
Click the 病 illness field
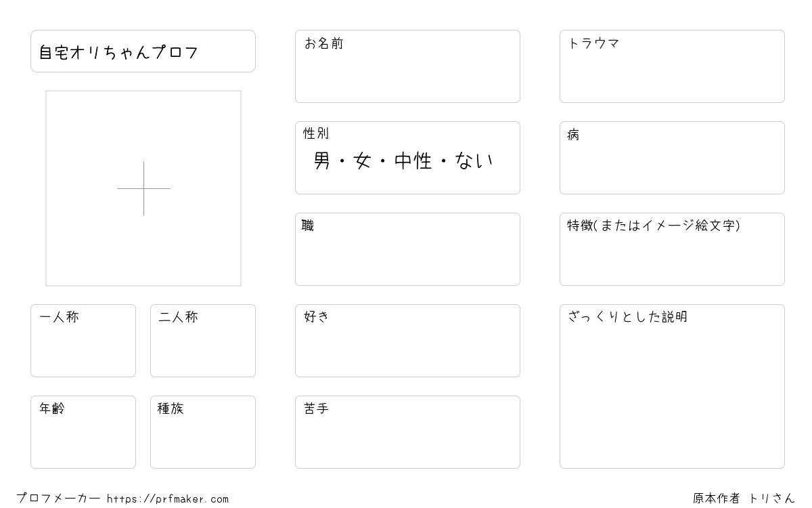click(672, 158)
